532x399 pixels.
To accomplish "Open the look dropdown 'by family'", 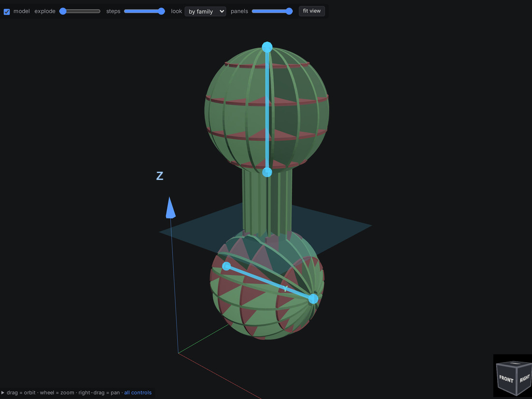I will coord(205,11).
